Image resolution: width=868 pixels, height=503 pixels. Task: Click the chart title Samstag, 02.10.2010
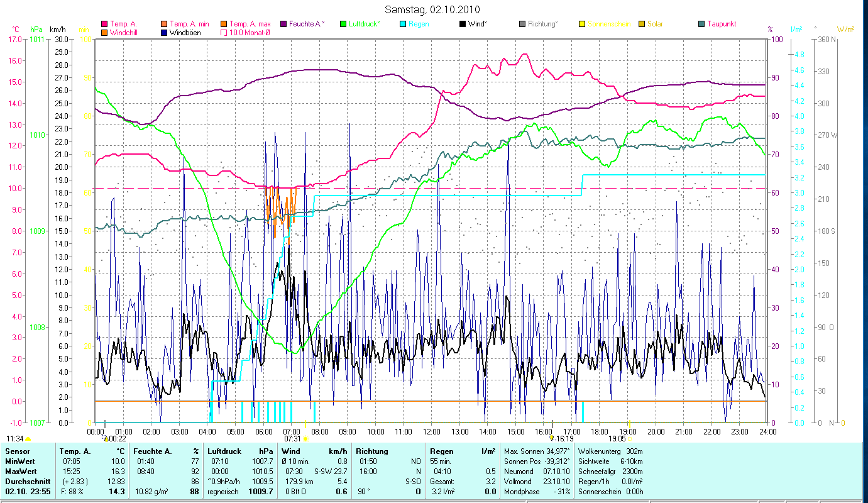tap(431, 9)
